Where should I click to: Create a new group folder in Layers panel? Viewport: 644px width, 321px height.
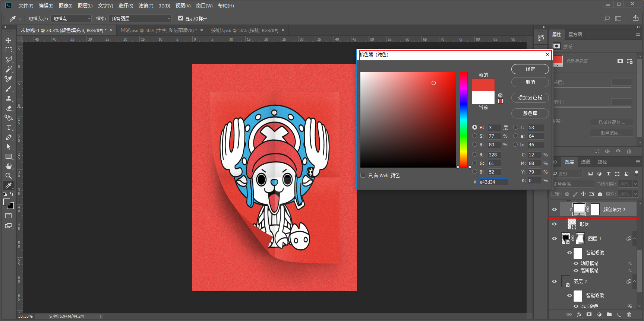point(609,315)
